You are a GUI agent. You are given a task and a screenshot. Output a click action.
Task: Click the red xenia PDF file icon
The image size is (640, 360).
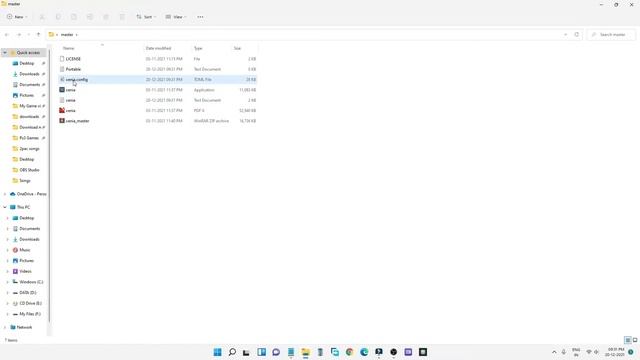(62, 111)
